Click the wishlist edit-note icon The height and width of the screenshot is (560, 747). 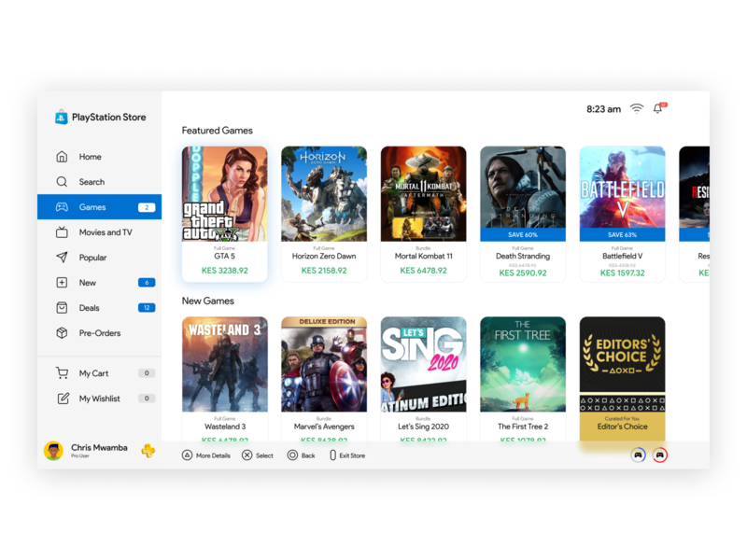[63, 399]
